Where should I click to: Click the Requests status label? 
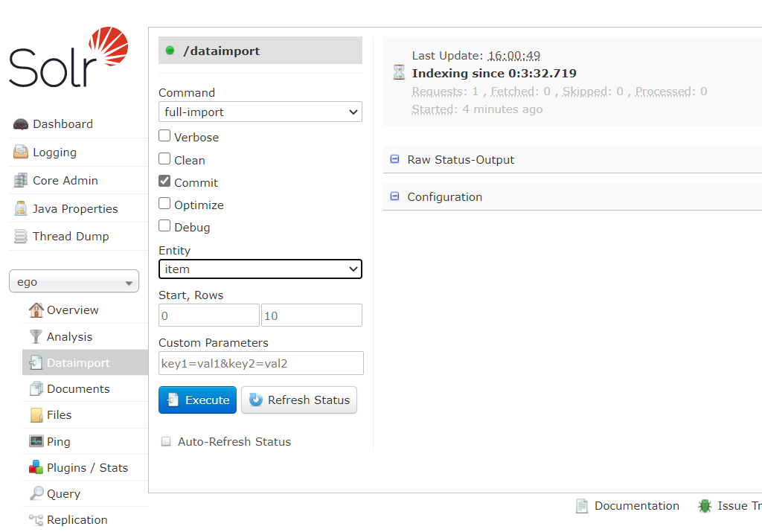tap(438, 92)
